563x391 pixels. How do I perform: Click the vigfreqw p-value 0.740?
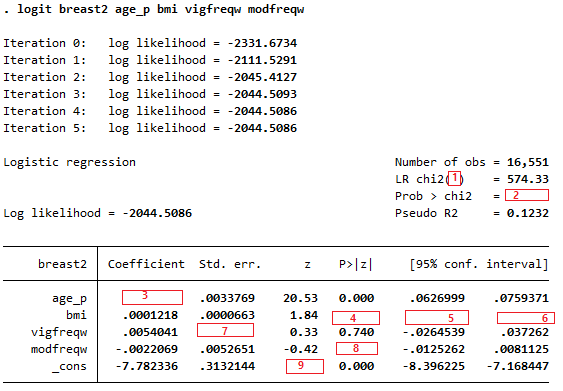(356, 332)
